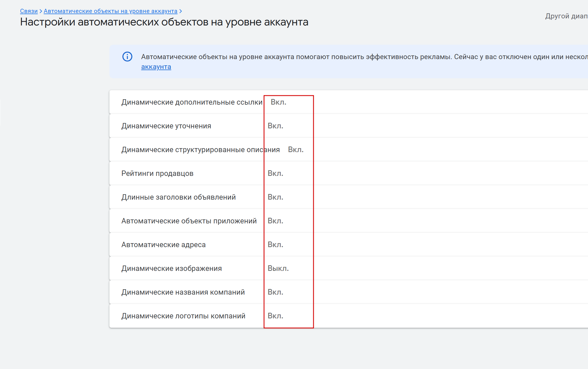Expand the Динамические уточнения row
Screen dimensions: 588x369
point(166,126)
